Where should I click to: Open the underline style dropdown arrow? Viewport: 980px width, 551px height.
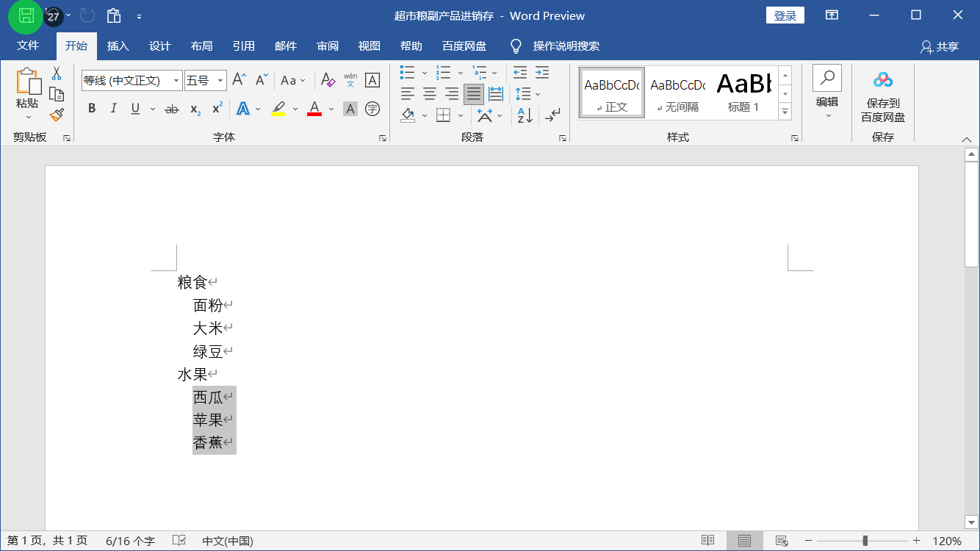coord(153,109)
